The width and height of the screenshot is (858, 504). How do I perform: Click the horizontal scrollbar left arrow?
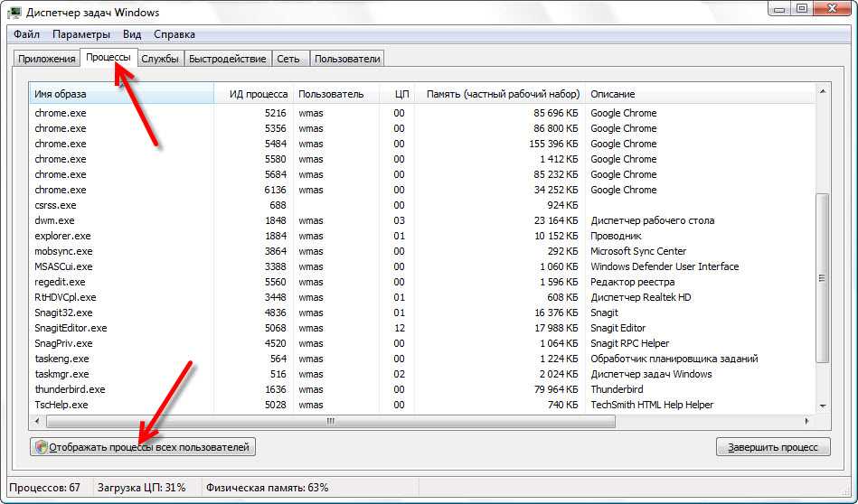tap(37, 422)
